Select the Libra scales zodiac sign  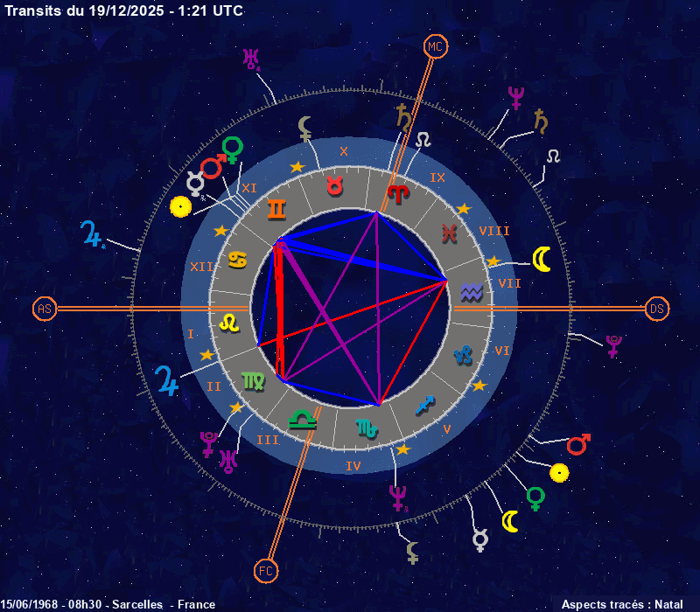point(302,420)
